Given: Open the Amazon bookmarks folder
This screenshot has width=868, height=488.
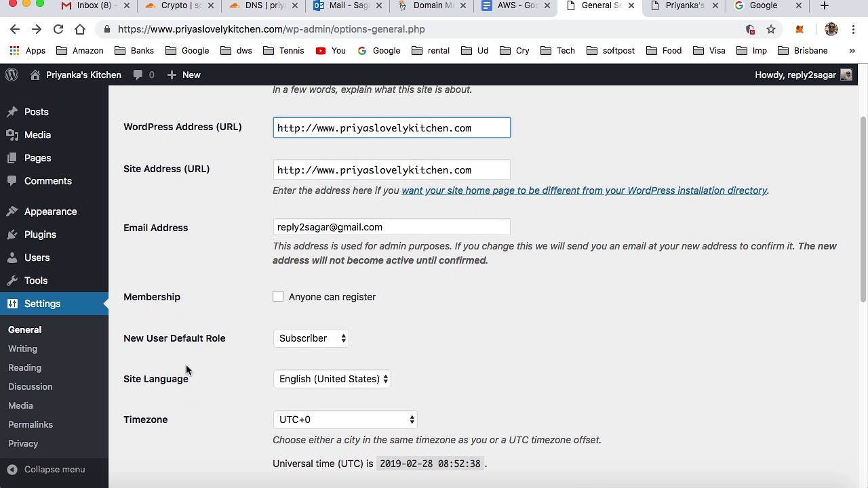Looking at the screenshot, I should [x=80, y=51].
